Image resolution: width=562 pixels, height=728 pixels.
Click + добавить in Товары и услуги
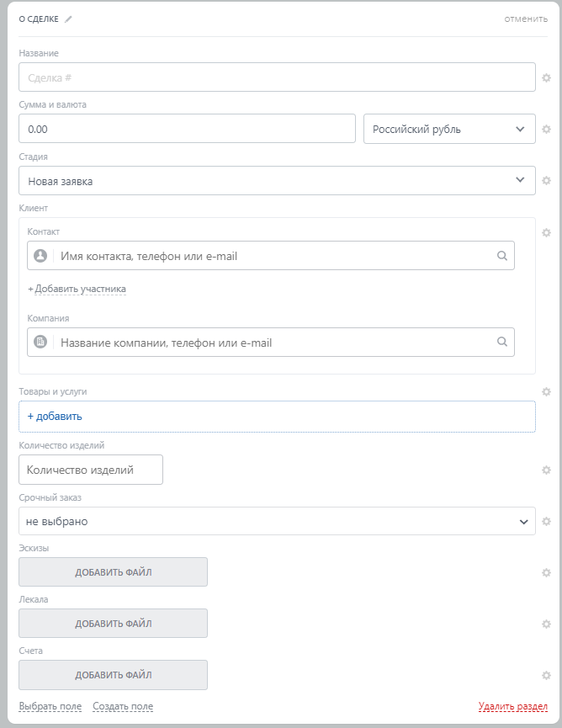pyautogui.click(x=55, y=416)
